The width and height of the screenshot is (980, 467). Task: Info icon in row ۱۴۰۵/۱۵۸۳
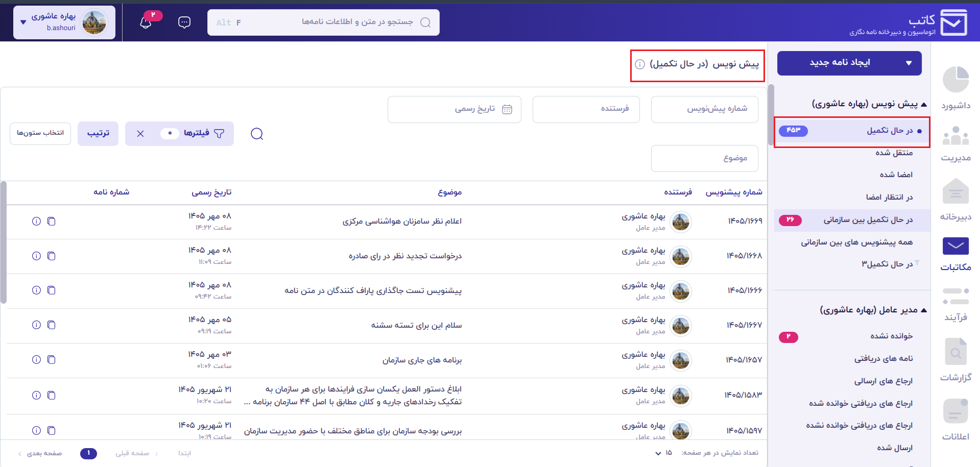[36, 395]
